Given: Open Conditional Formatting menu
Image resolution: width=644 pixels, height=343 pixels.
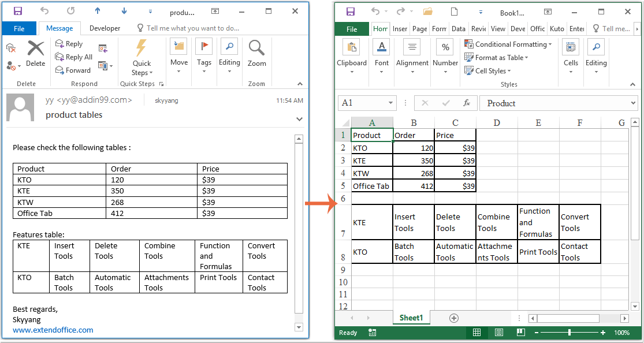Looking at the screenshot, I should 508,44.
